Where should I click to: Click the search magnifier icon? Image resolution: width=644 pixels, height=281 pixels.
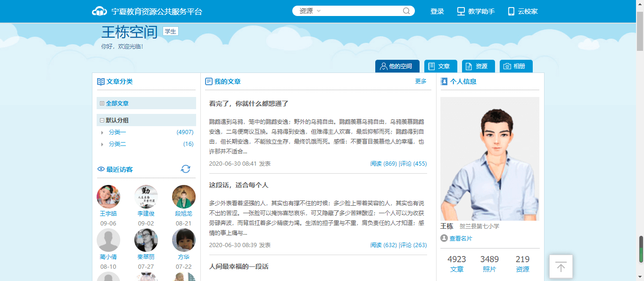click(406, 11)
